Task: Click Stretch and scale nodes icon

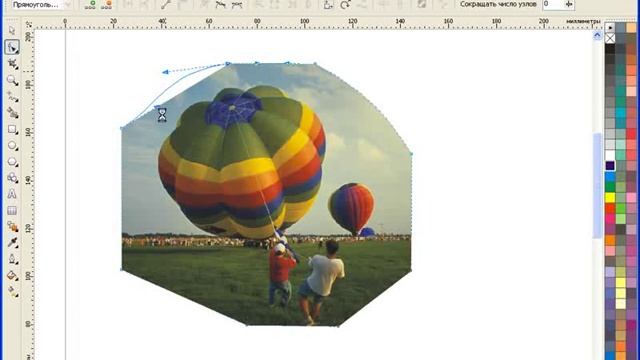Action: [x=327, y=4]
